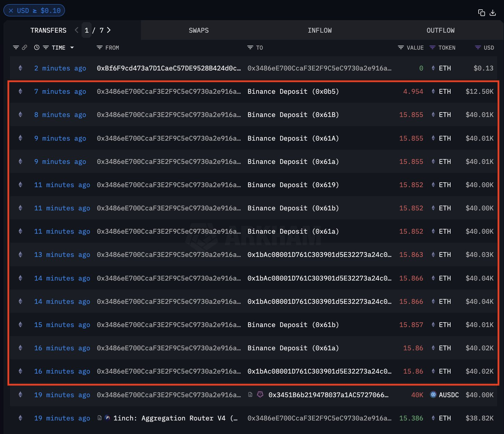Viewport: 504px width, 434px height.
Task: Click the 19 minutes ago timestamp link
Action: [62, 395]
